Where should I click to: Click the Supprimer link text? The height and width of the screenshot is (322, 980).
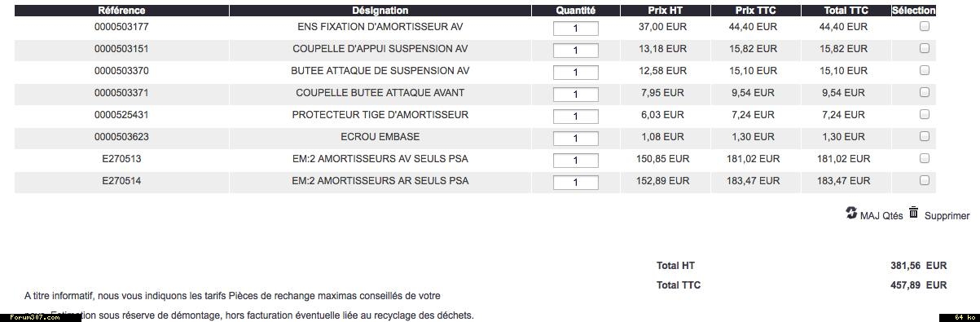point(947,216)
